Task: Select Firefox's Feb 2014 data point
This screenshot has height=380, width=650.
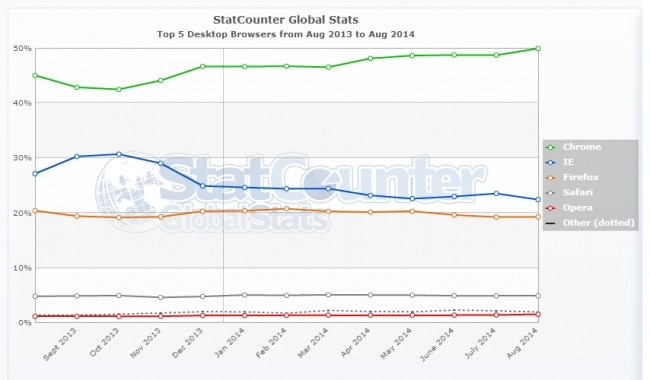Action: 286,209
